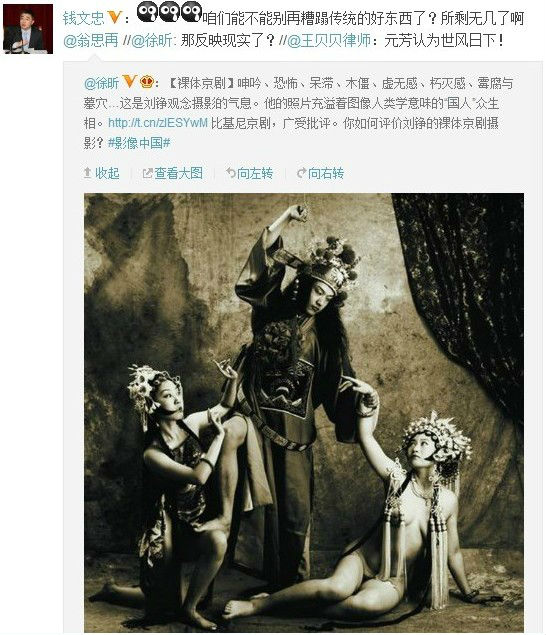Open the @王贝贝律师 mention link
Screen dimensions: 546x635
329,40
